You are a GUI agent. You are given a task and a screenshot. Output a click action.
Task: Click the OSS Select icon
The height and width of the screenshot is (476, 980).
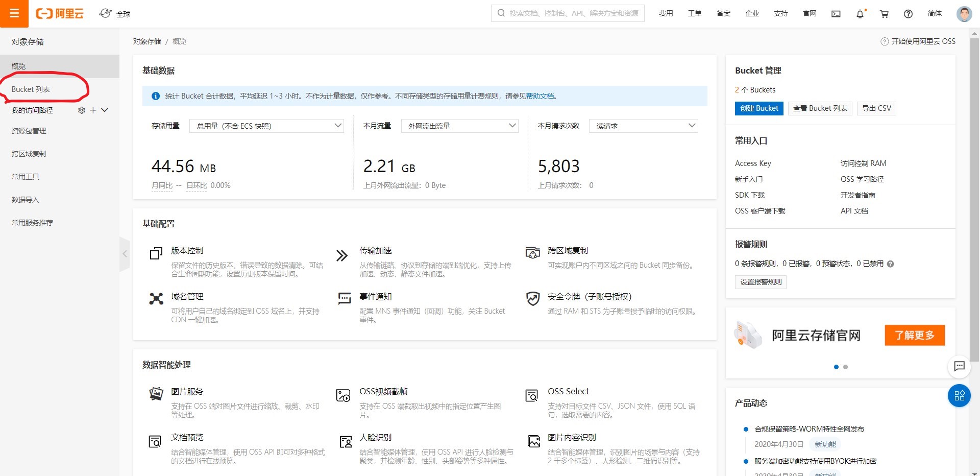pos(532,395)
